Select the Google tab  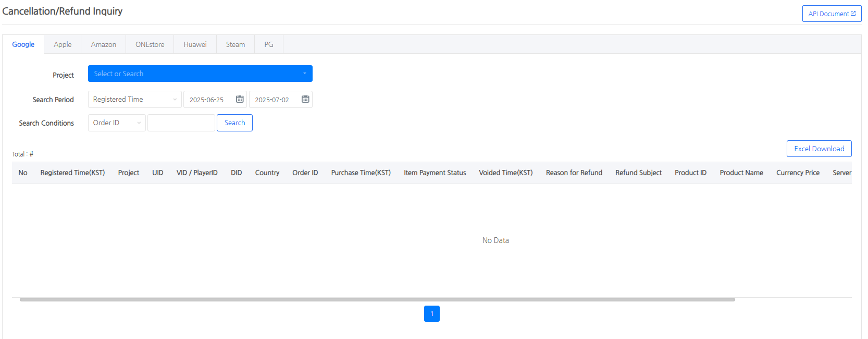pyautogui.click(x=23, y=44)
